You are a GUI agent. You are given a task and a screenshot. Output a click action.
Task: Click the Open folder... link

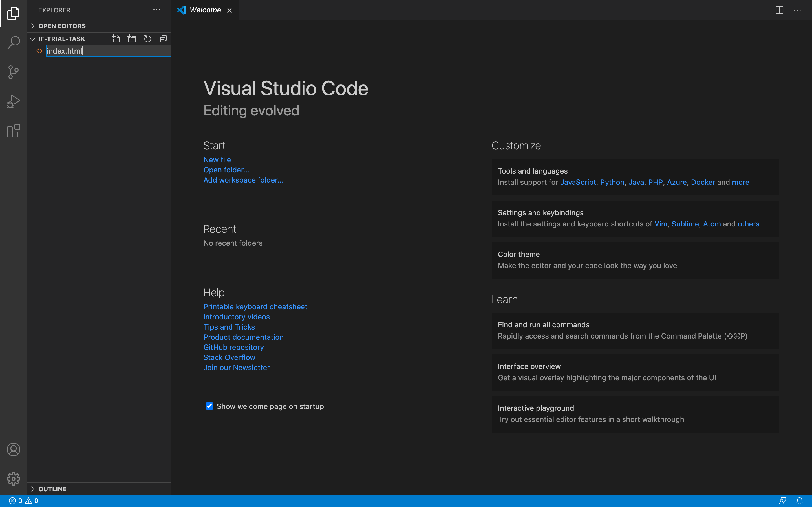[226, 170]
